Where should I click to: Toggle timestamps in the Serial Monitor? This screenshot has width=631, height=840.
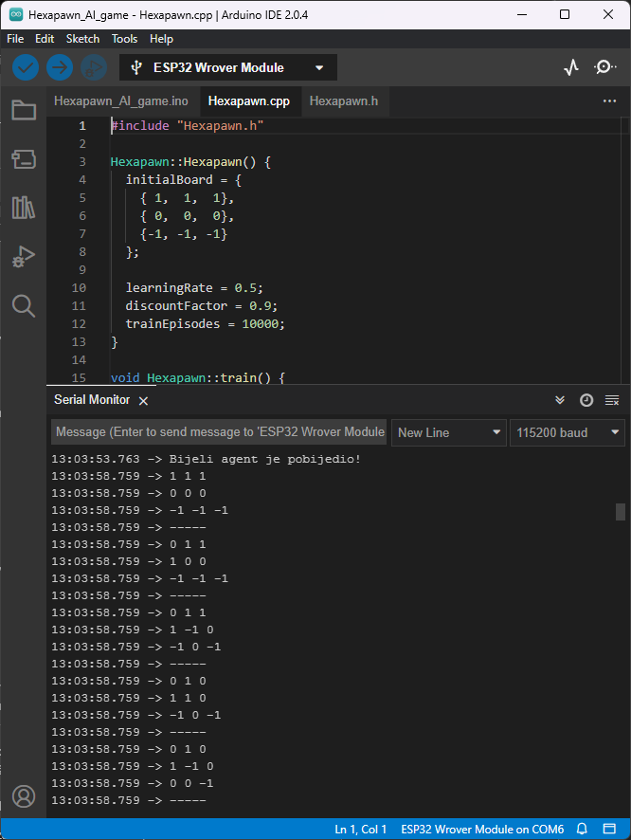586,399
